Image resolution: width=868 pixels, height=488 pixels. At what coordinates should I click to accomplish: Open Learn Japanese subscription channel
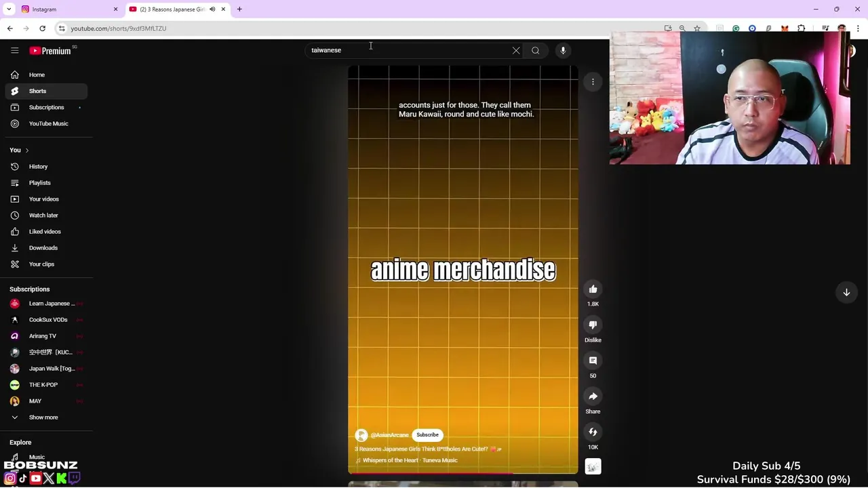[x=46, y=303]
